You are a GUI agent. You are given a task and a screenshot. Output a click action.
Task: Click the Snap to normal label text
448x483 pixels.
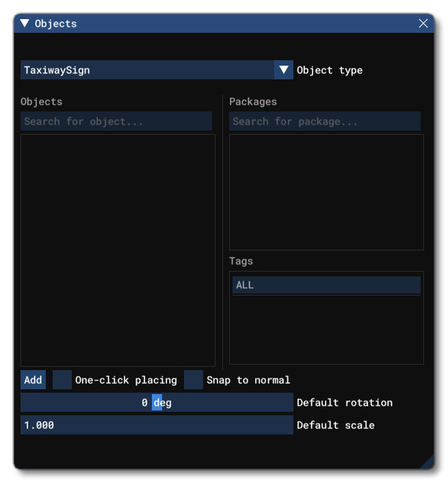[x=248, y=380]
